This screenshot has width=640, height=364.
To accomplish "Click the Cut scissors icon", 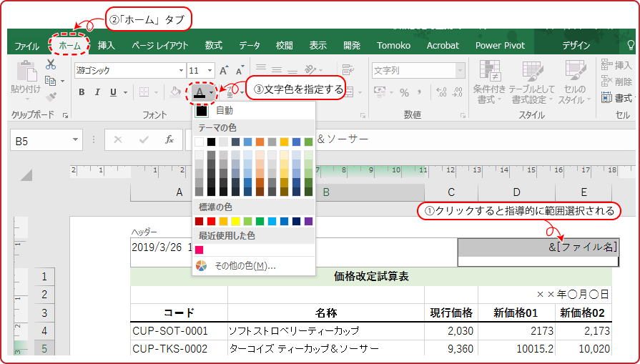I will (51, 64).
